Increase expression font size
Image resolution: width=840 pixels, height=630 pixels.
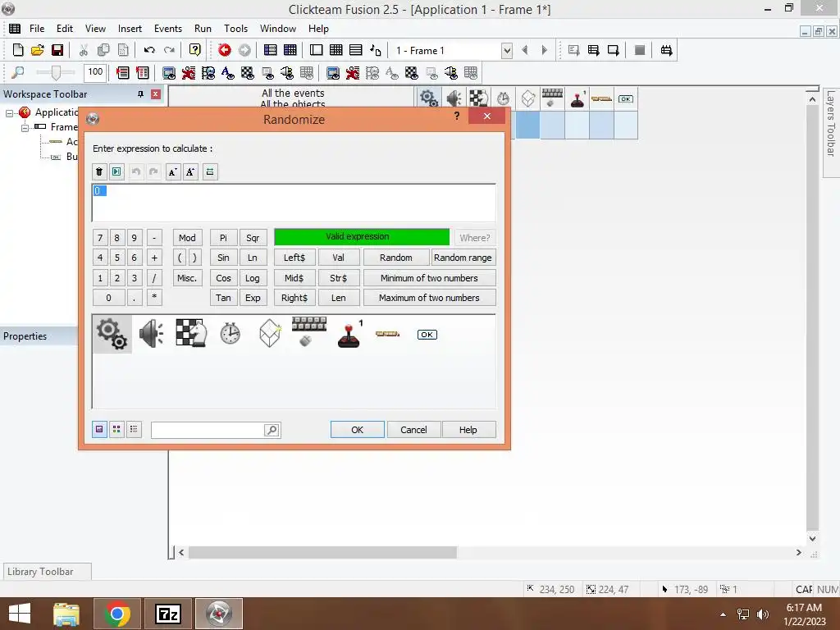[190, 172]
